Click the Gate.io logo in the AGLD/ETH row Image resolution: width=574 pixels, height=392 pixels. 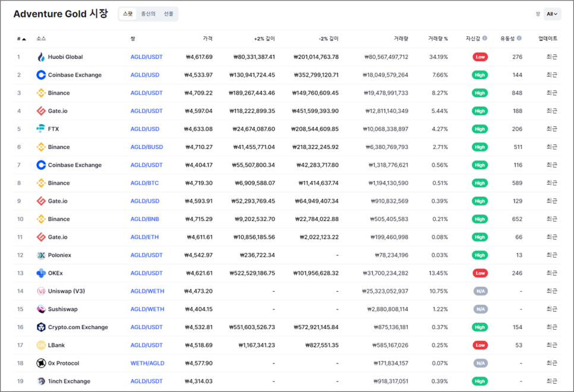click(x=41, y=237)
